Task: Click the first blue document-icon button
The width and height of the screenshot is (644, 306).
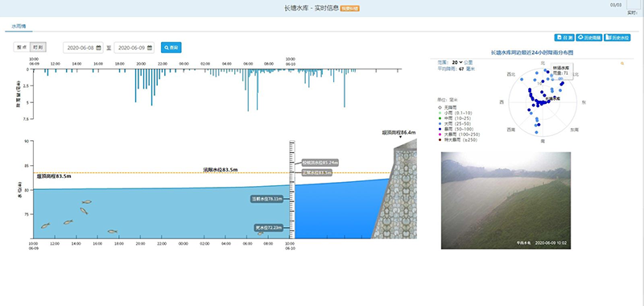Action: pos(564,38)
